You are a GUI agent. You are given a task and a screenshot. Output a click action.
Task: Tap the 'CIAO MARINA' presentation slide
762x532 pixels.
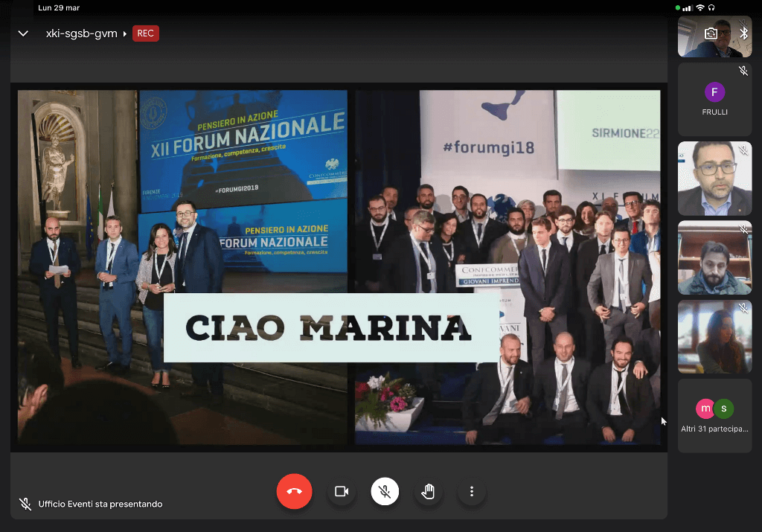[339, 268]
